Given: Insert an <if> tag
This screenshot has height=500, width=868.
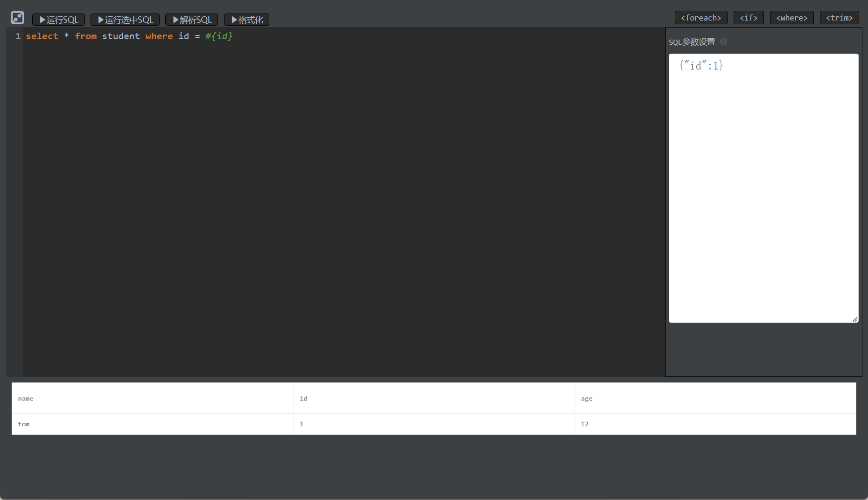Looking at the screenshot, I should coord(749,18).
